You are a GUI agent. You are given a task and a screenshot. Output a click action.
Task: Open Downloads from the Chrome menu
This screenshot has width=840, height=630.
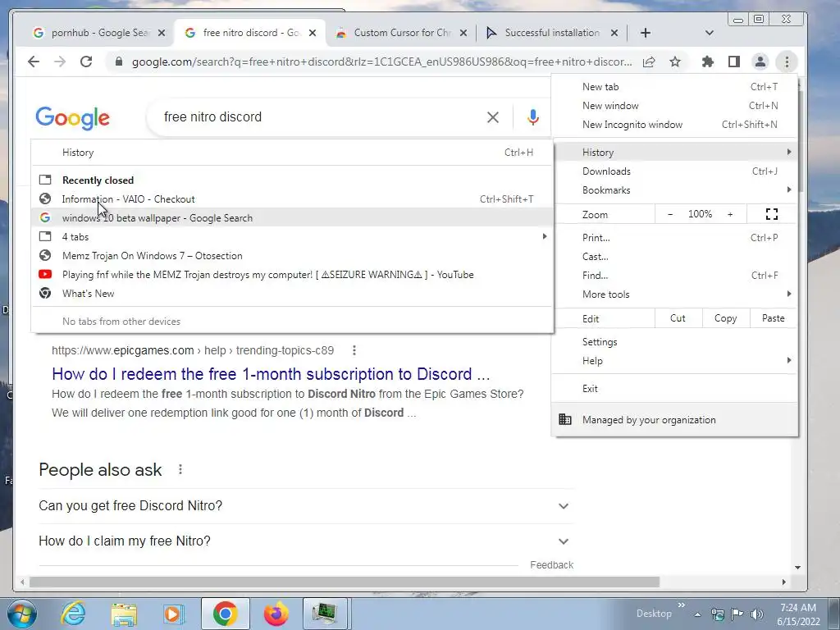tap(674, 171)
